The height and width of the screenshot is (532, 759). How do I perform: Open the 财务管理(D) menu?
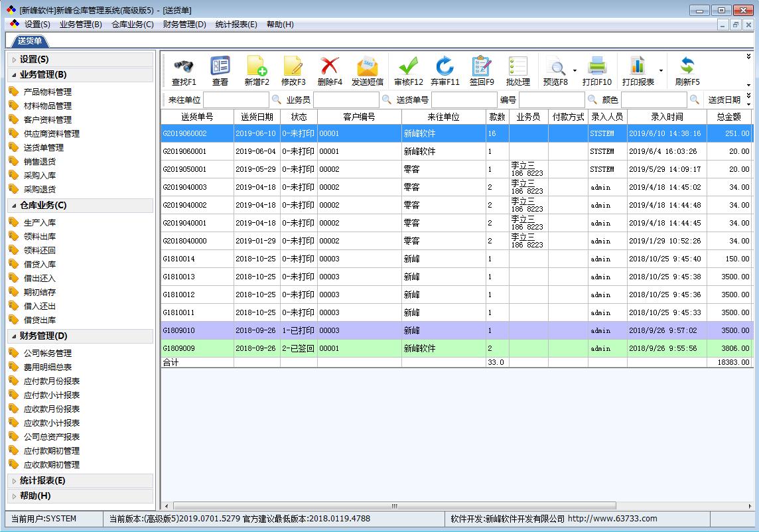pyautogui.click(x=184, y=25)
